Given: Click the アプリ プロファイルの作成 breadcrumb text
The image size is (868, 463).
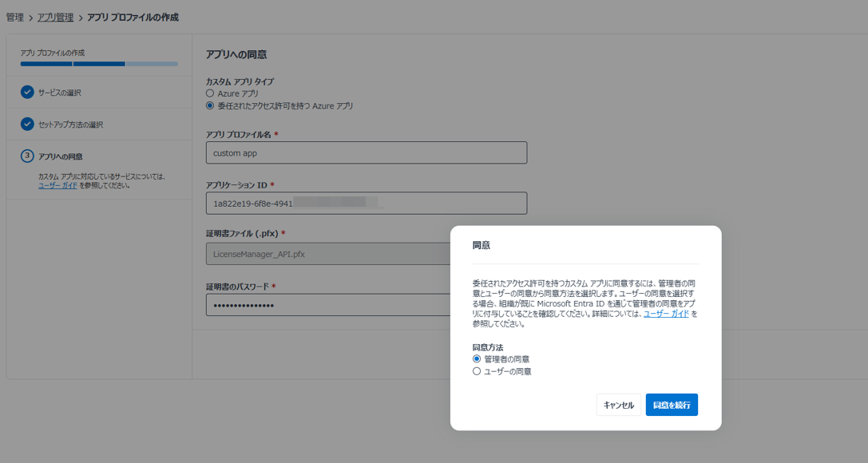Looking at the screenshot, I should point(133,17).
